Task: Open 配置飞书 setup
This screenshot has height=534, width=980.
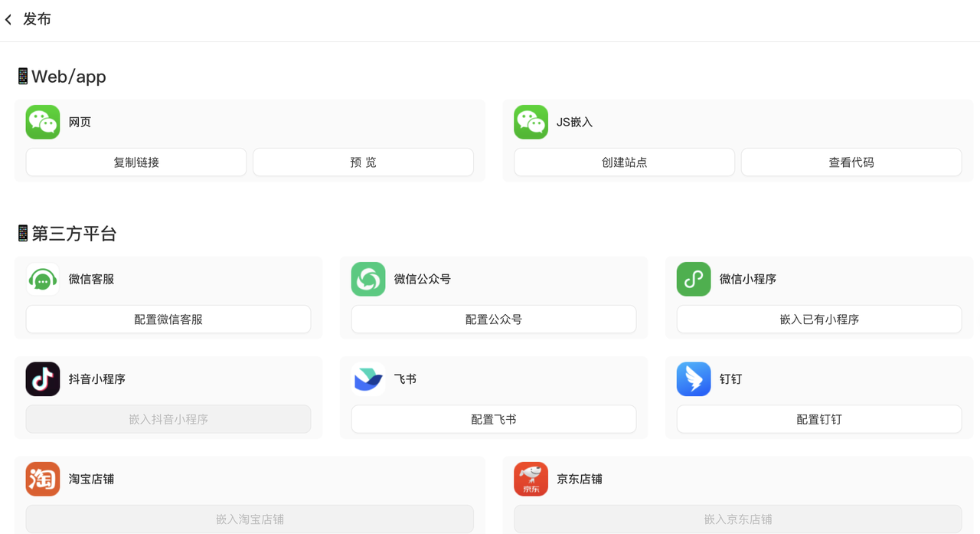Action: pyautogui.click(x=494, y=419)
